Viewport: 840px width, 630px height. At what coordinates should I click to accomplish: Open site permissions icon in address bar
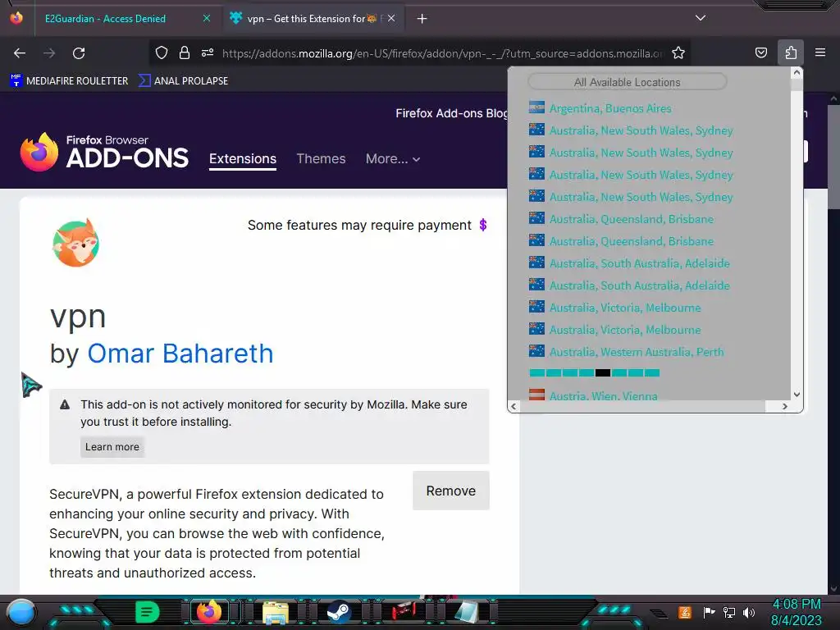pos(208,52)
